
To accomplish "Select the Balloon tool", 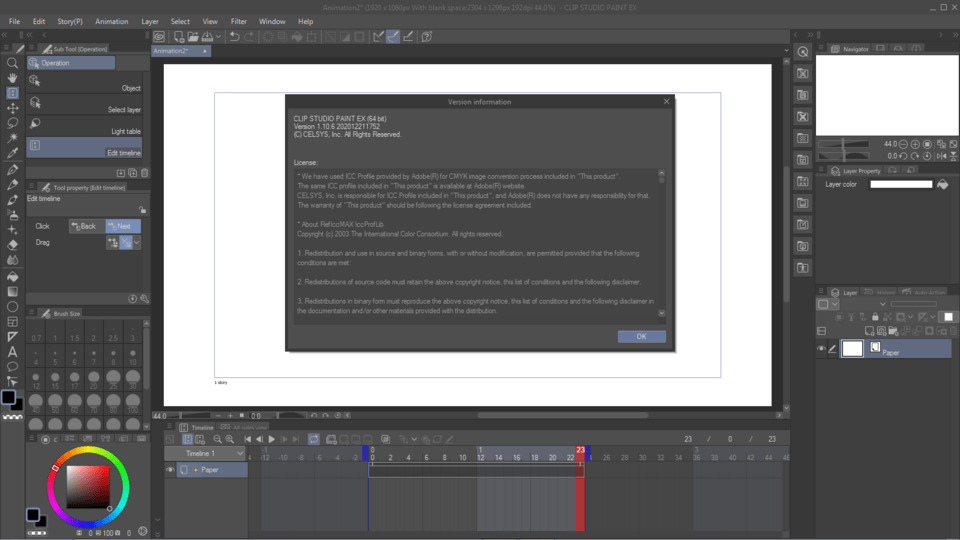I will [12, 367].
